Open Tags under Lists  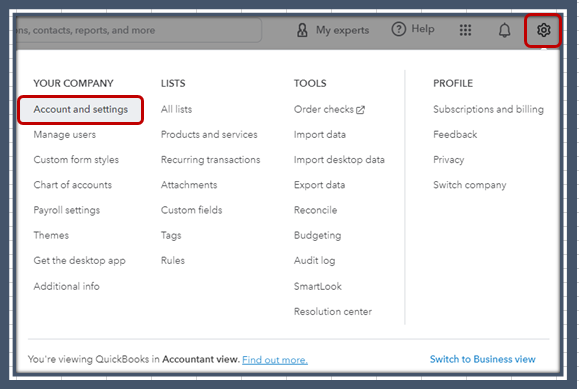pos(171,235)
